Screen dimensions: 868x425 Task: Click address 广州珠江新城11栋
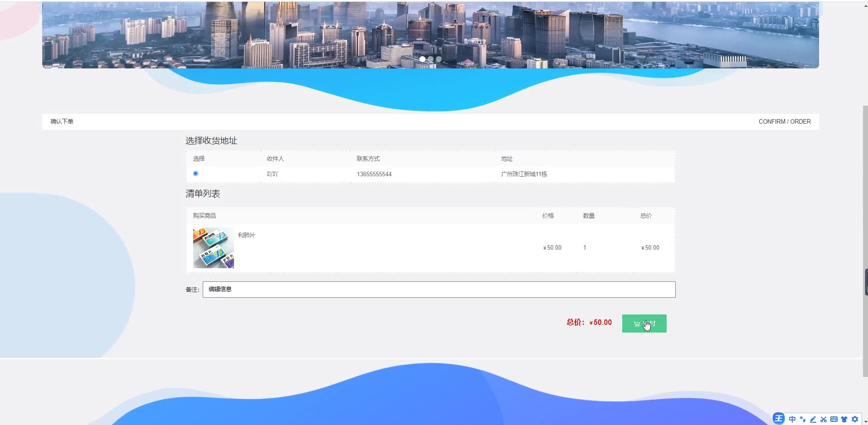click(x=524, y=174)
